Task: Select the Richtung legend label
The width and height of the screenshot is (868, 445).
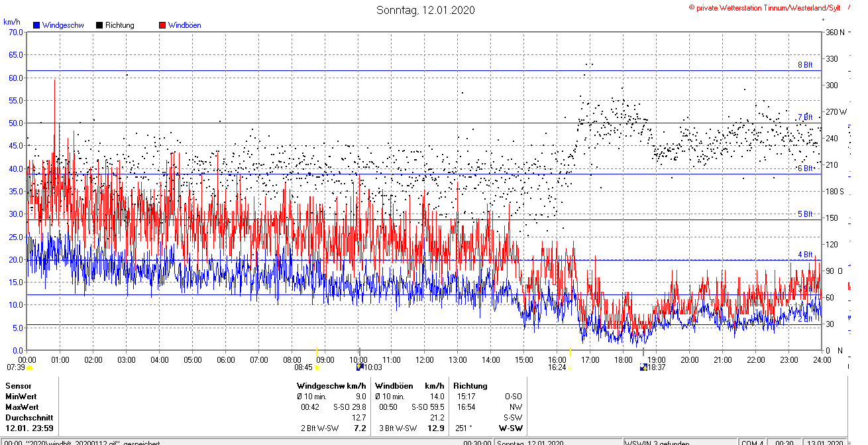Action: pyautogui.click(x=119, y=25)
